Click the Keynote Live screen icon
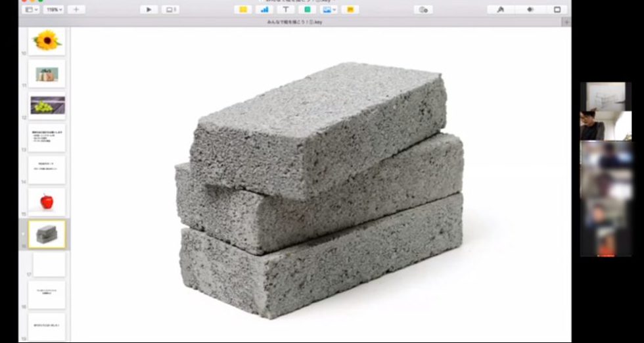The width and height of the screenshot is (644, 343). tap(172, 9)
